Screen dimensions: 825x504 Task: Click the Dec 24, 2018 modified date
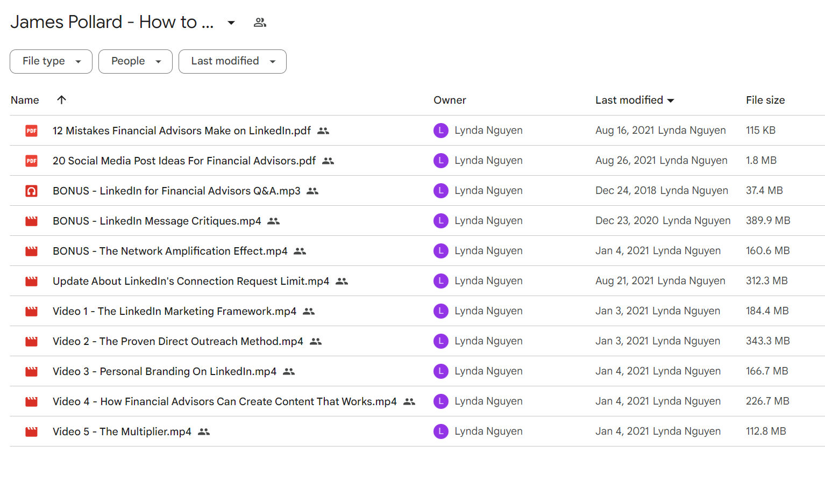(x=626, y=191)
